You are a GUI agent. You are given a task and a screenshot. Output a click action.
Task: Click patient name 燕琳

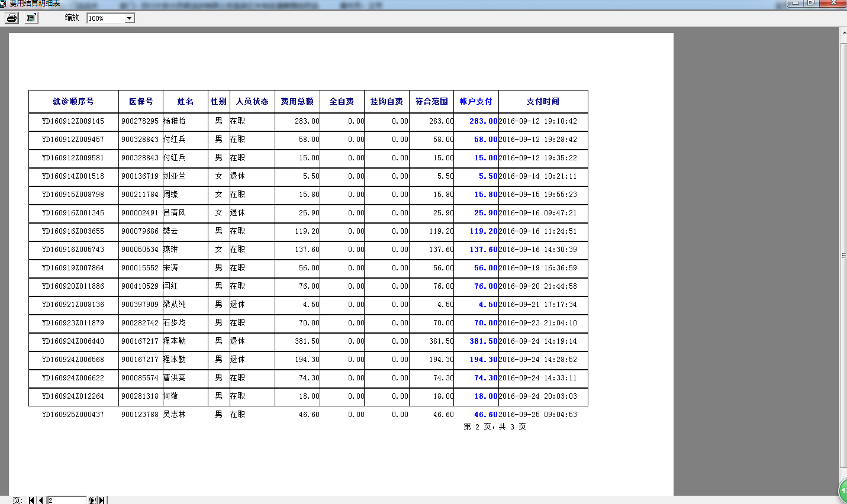click(170, 249)
